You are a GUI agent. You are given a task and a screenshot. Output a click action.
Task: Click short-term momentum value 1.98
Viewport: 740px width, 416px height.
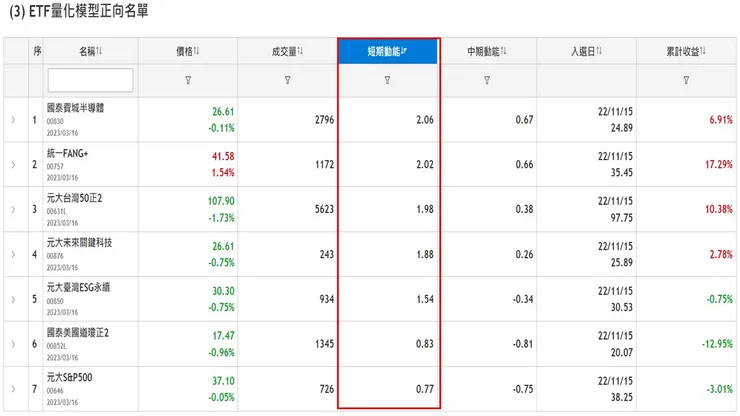pyautogui.click(x=425, y=209)
